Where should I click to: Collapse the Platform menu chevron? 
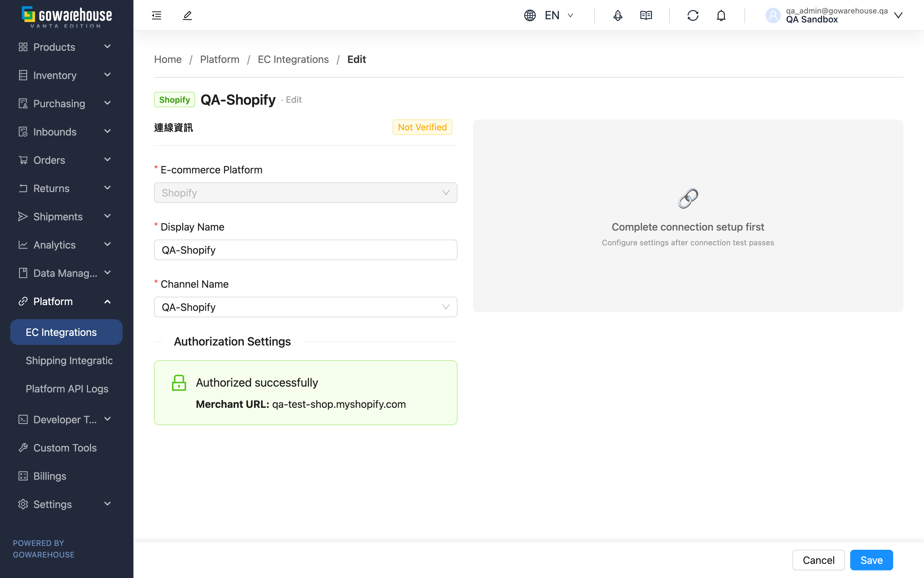[108, 302]
